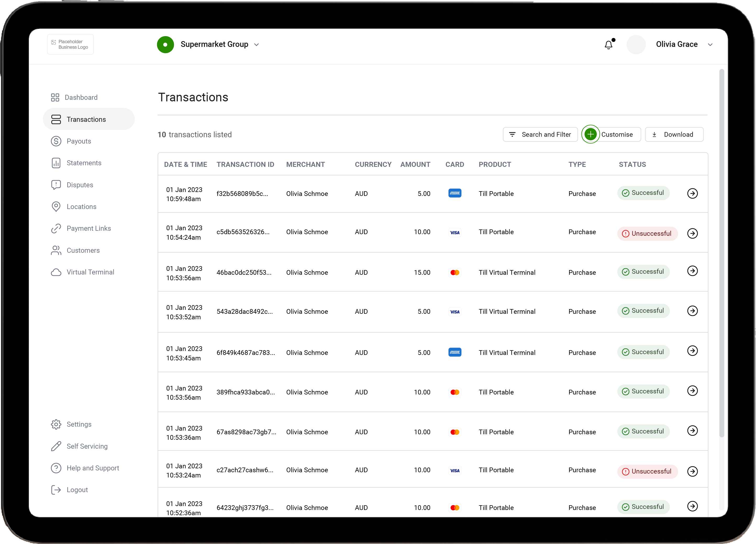This screenshot has width=756, height=544.
Task: Click the Mastercard icon for 46bac0dc250f53
Action: tap(455, 272)
